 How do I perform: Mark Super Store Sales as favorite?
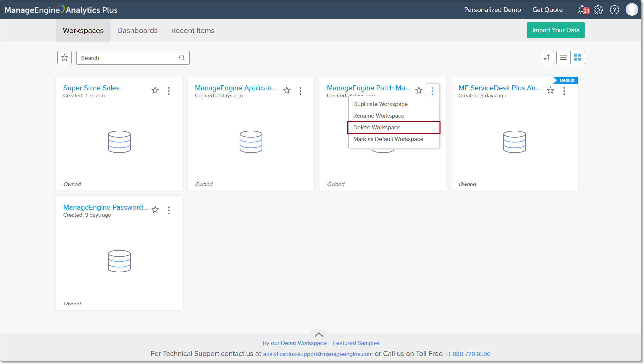[155, 90]
